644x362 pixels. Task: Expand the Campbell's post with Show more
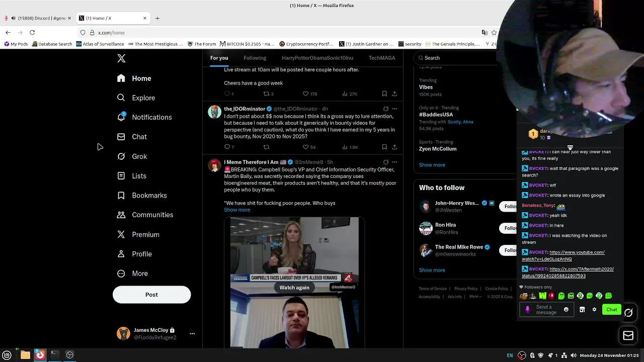click(x=237, y=210)
